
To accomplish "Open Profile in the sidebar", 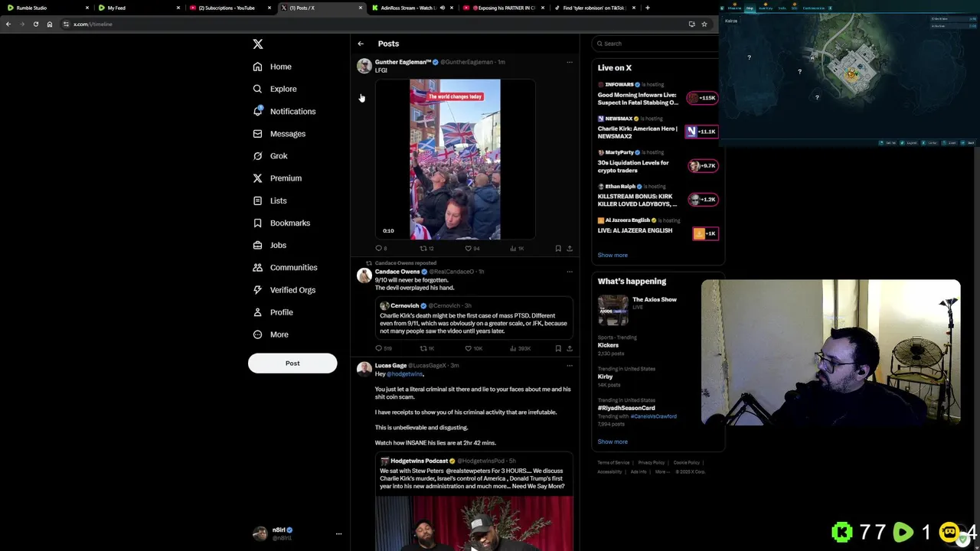I will pyautogui.click(x=273, y=312).
